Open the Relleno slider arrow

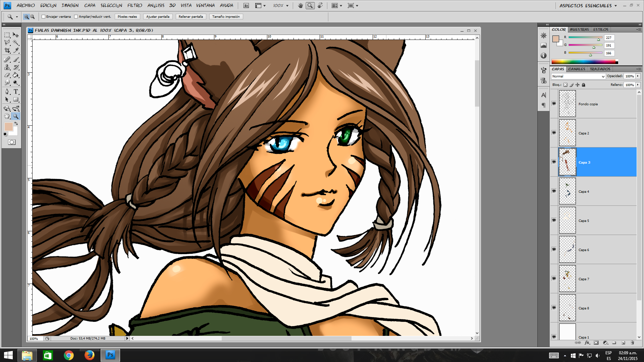pyautogui.click(x=638, y=85)
